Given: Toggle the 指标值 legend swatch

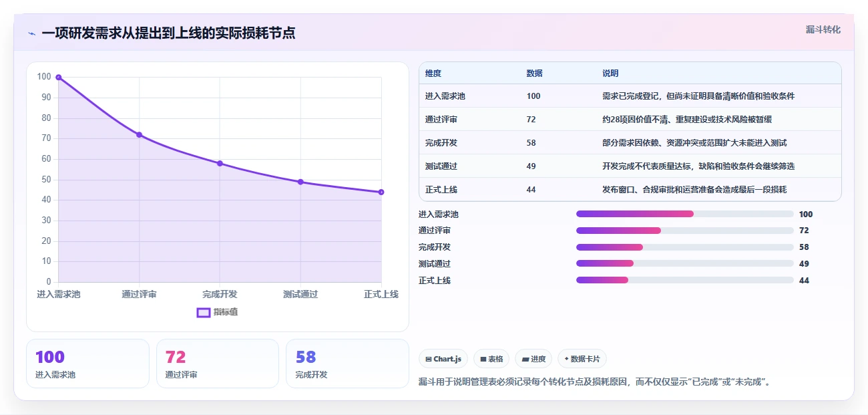Looking at the screenshot, I should click(204, 312).
